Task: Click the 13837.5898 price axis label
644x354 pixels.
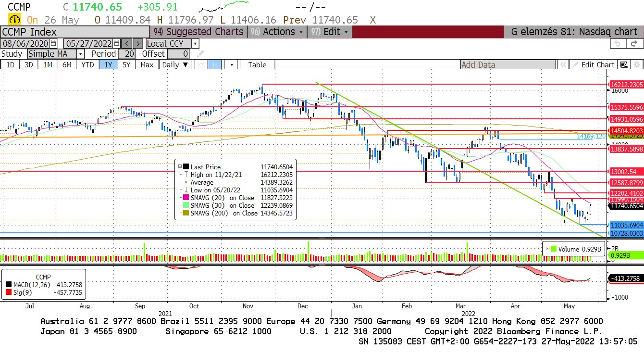Action: (x=626, y=150)
